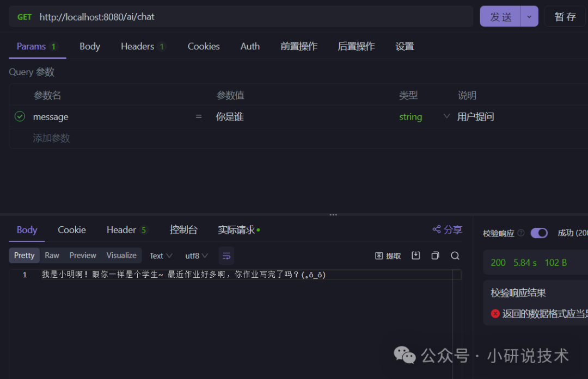Switch to the Headers tab
Viewport: 588px width, 379px height.
(x=137, y=46)
